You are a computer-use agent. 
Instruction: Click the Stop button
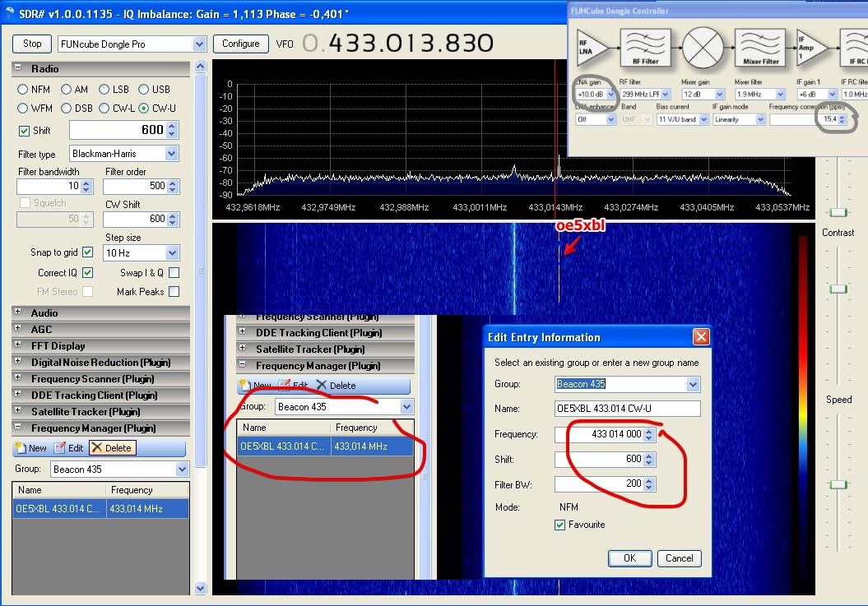(x=32, y=44)
